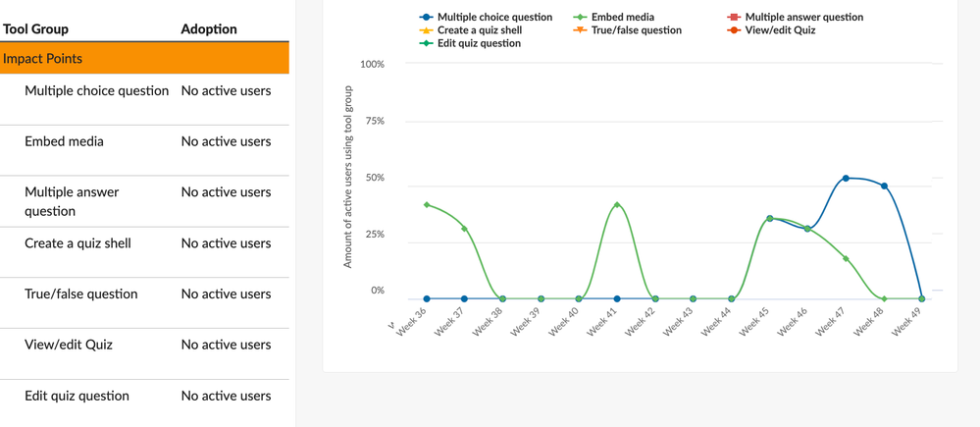The height and width of the screenshot is (427, 980).
Task: Toggle Multiple choice question legend marker
Action: point(426,18)
